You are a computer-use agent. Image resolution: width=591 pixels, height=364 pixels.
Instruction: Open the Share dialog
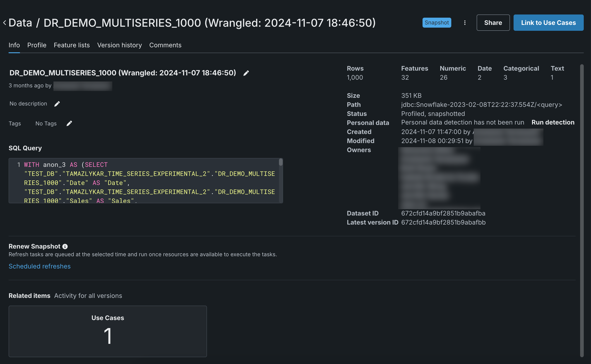point(493,23)
